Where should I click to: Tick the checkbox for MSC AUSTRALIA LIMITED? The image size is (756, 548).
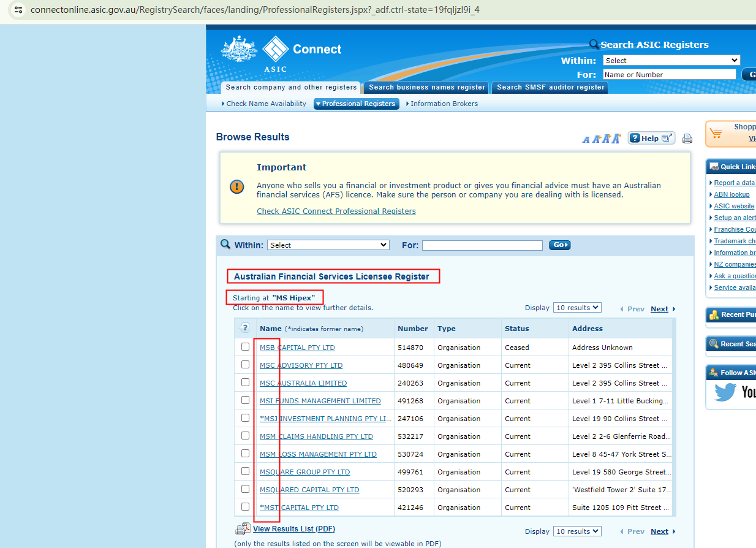pos(245,382)
